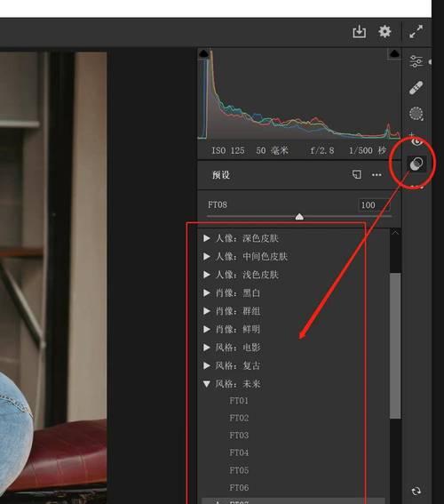Apply the FT05 preset

click(239, 470)
